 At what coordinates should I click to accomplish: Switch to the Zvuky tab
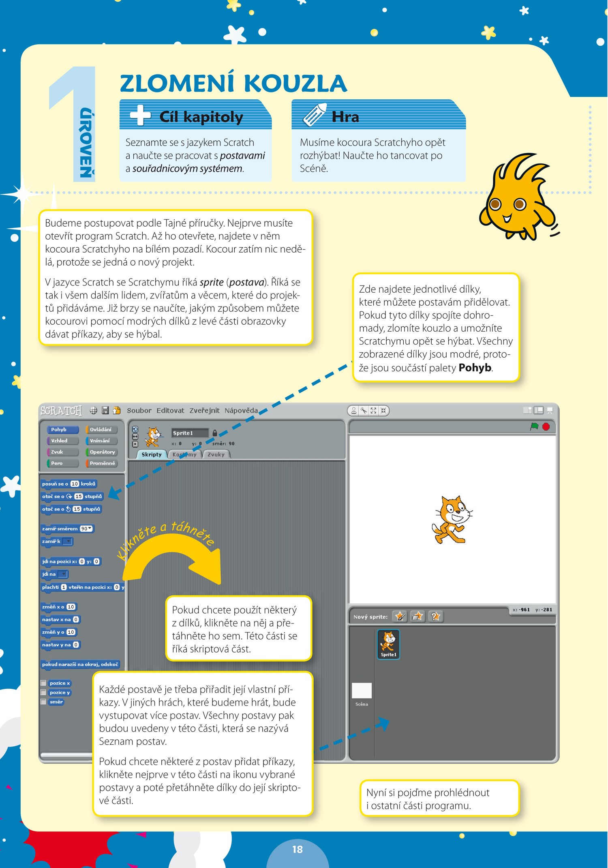click(x=216, y=454)
